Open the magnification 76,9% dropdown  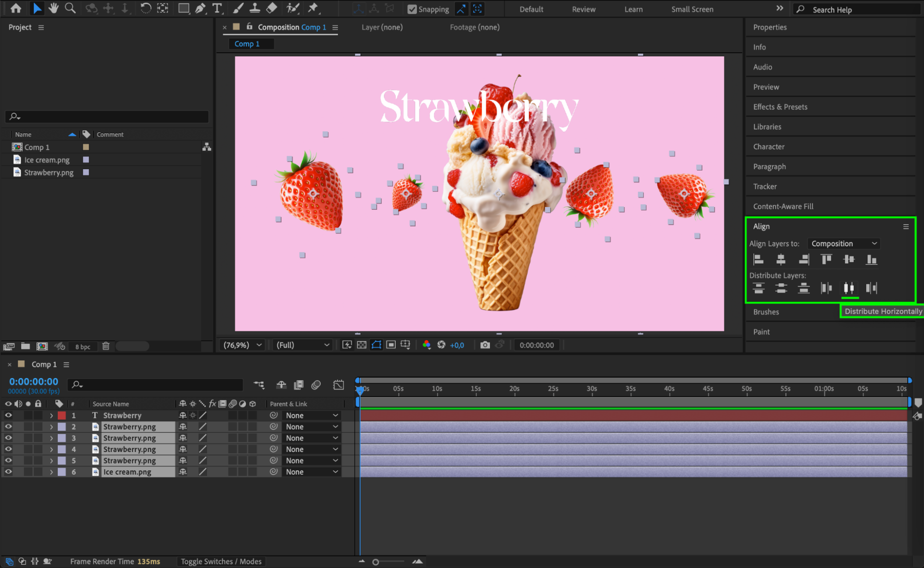[242, 345]
